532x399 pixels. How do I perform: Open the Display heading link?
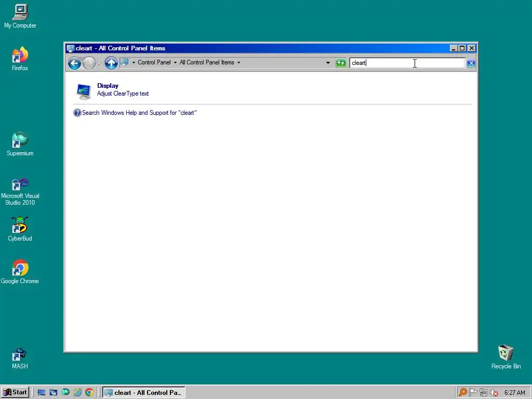coord(108,86)
